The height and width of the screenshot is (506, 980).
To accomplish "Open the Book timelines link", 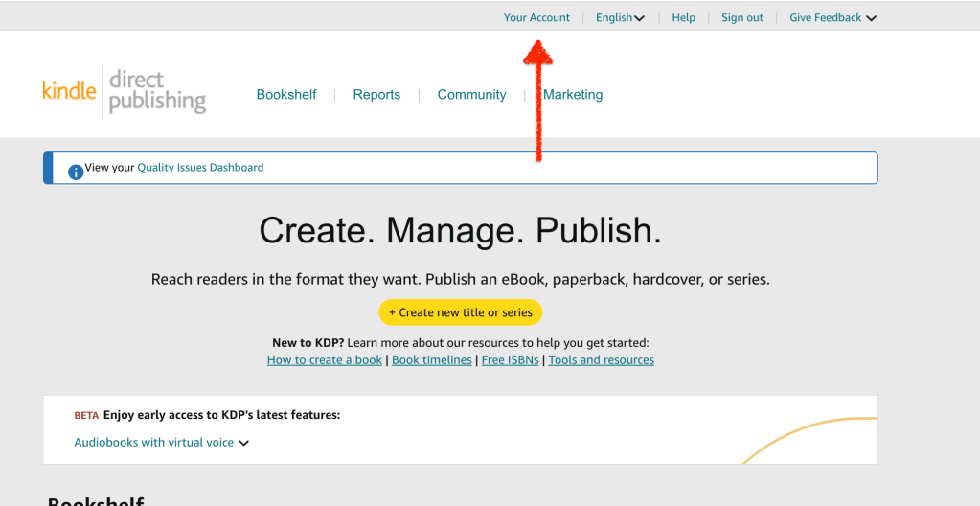I will [x=431, y=359].
